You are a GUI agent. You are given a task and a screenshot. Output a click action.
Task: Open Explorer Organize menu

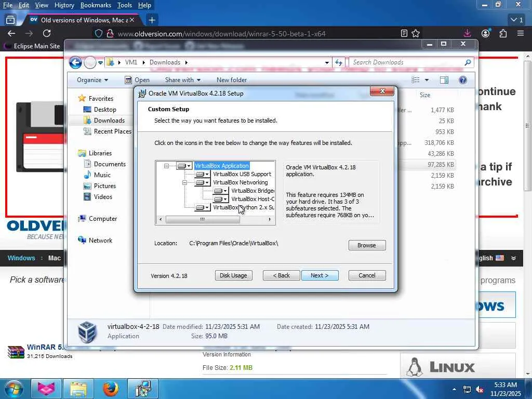click(x=92, y=80)
